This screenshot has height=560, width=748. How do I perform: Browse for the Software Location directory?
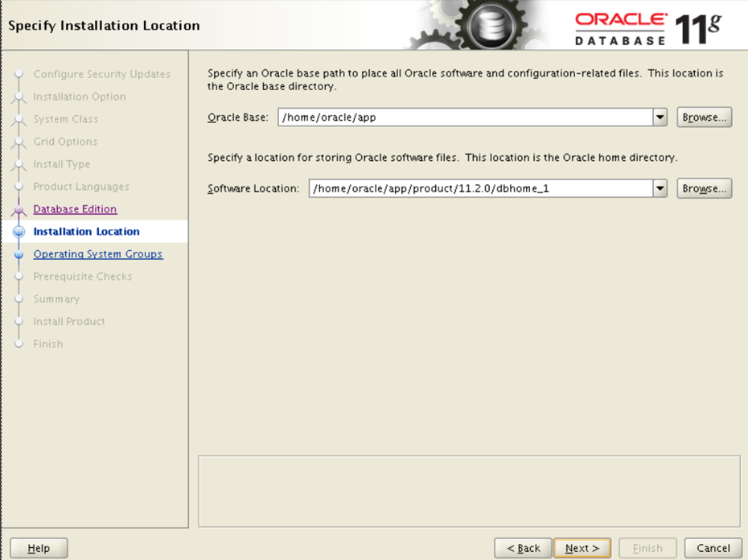pos(704,188)
